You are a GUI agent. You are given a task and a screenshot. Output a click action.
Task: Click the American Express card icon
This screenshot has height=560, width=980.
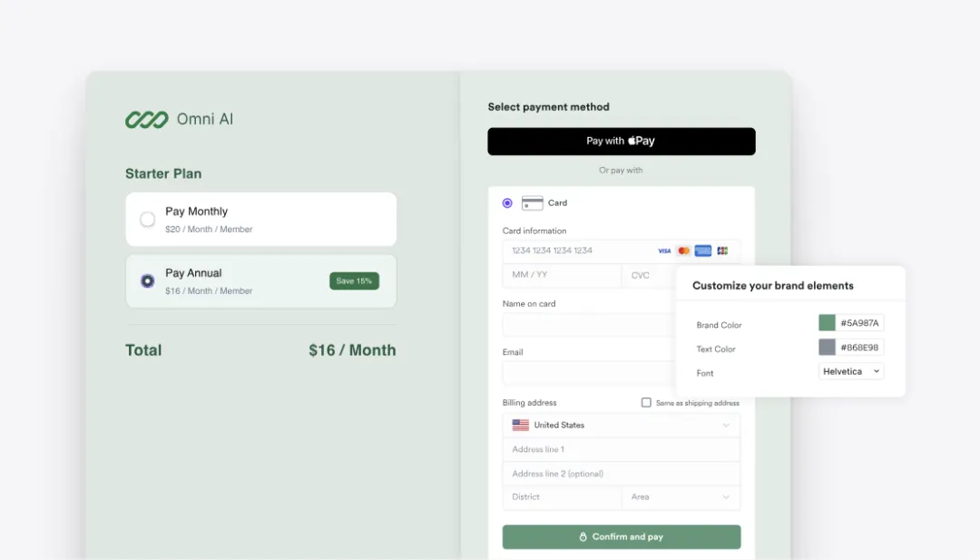(703, 251)
